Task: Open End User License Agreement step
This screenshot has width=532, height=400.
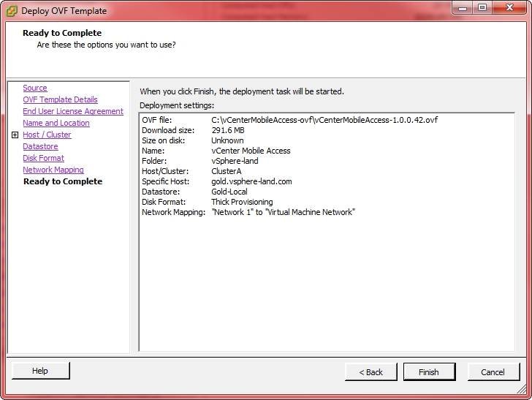Action: 72,111
